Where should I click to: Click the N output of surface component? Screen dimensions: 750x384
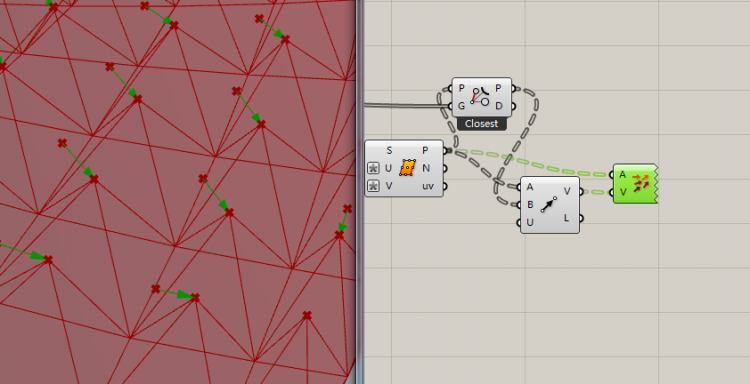coord(426,168)
